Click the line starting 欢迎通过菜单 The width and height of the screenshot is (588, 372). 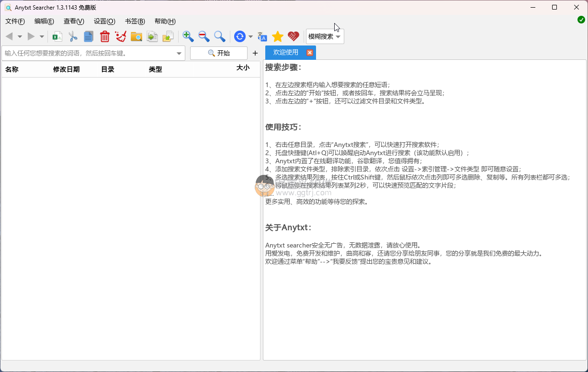(x=349, y=261)
